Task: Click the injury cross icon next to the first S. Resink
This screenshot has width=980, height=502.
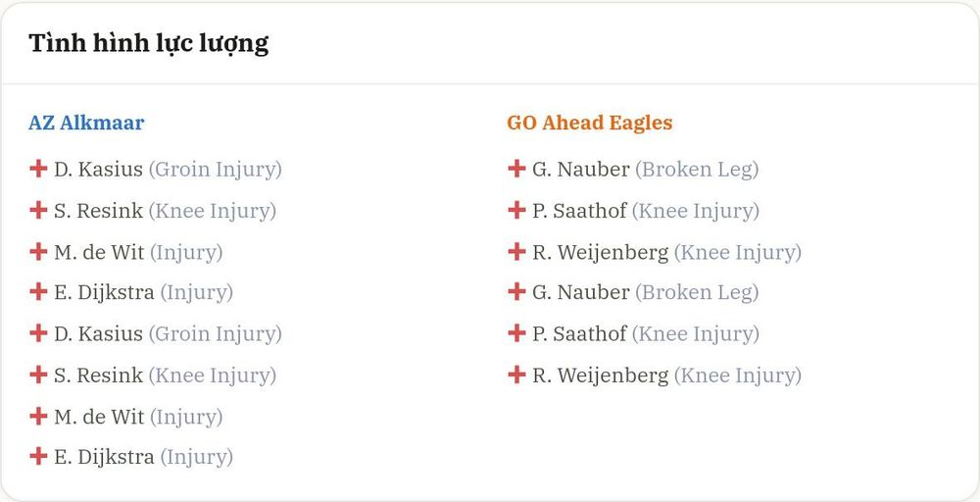Action: (38, 210)
